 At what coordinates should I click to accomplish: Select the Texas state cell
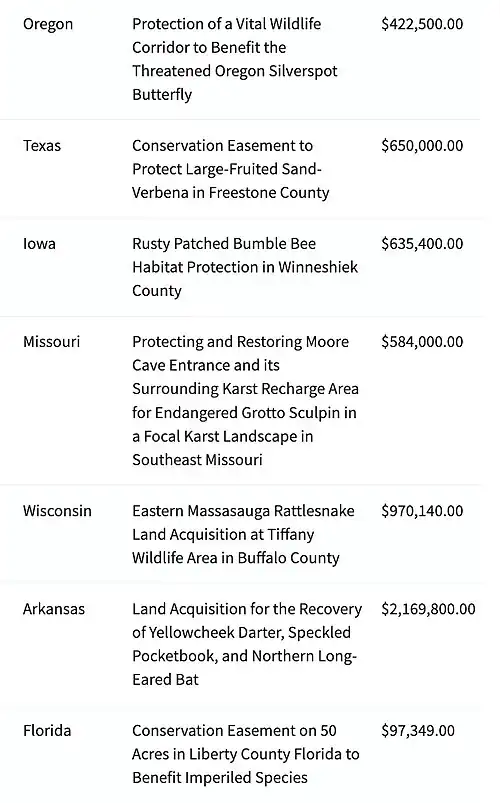[x=41, y=146]
